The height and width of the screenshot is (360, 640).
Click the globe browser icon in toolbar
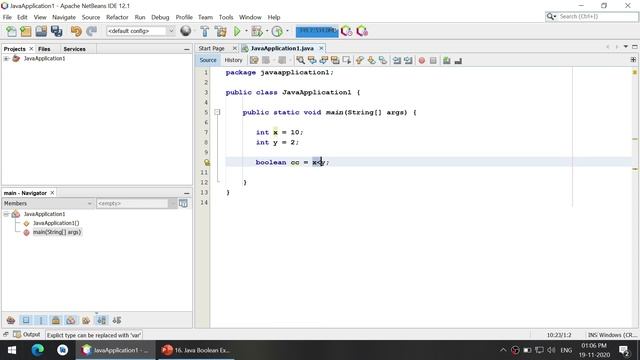tap(186, 31)
